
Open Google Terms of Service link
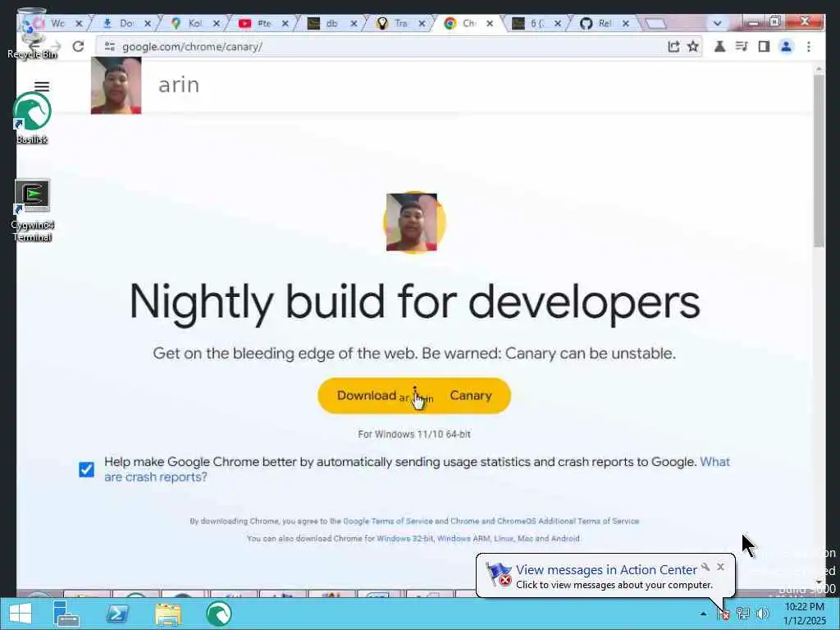pyautogui.click(x=387, y=521)
